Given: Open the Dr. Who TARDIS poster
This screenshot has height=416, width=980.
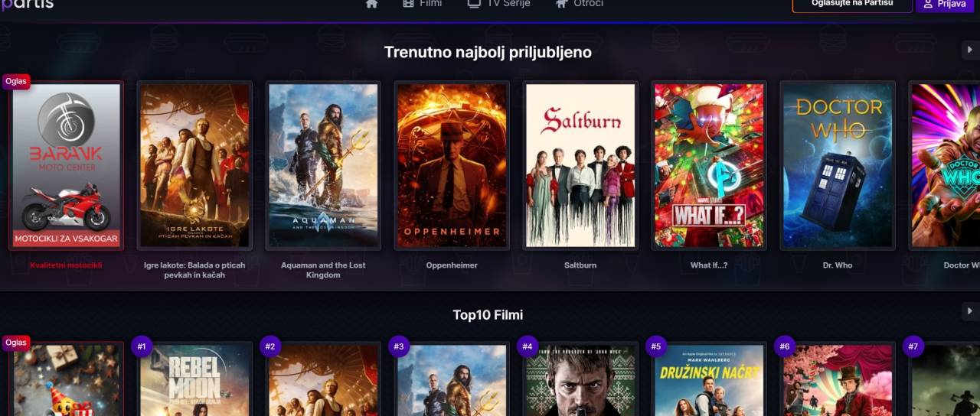Looking at the screenshot, I should [838, 165].
